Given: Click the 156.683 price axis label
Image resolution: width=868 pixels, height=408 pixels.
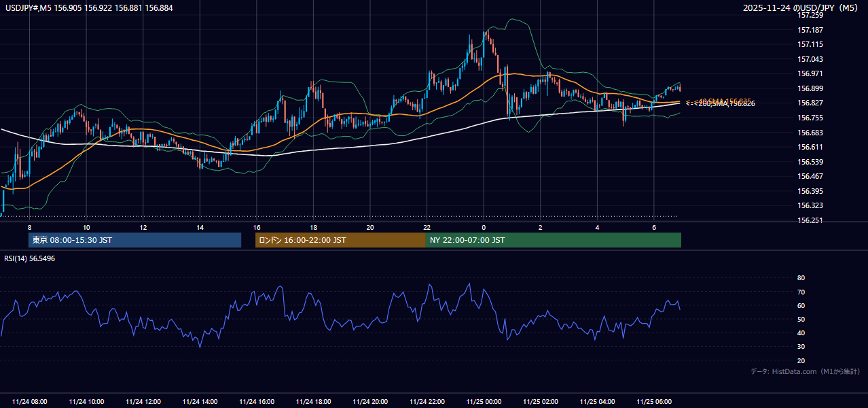Looking at the screenshot, I should coord(810,133).
